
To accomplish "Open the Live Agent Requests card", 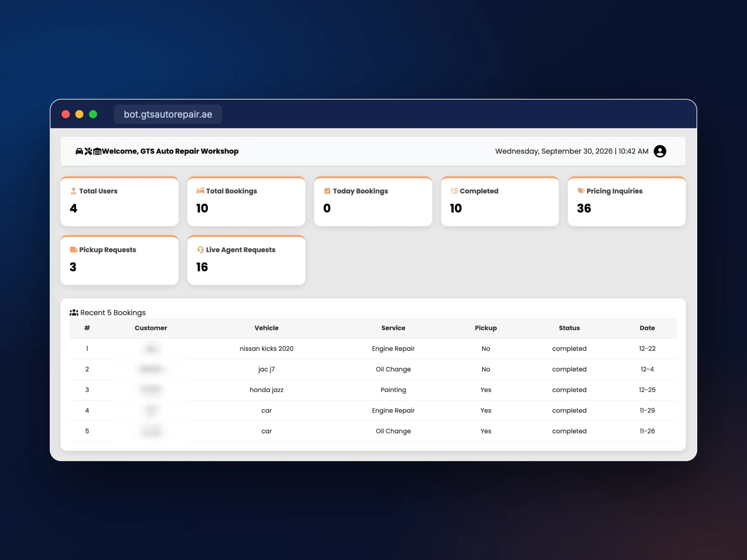I will pos(246,260).
